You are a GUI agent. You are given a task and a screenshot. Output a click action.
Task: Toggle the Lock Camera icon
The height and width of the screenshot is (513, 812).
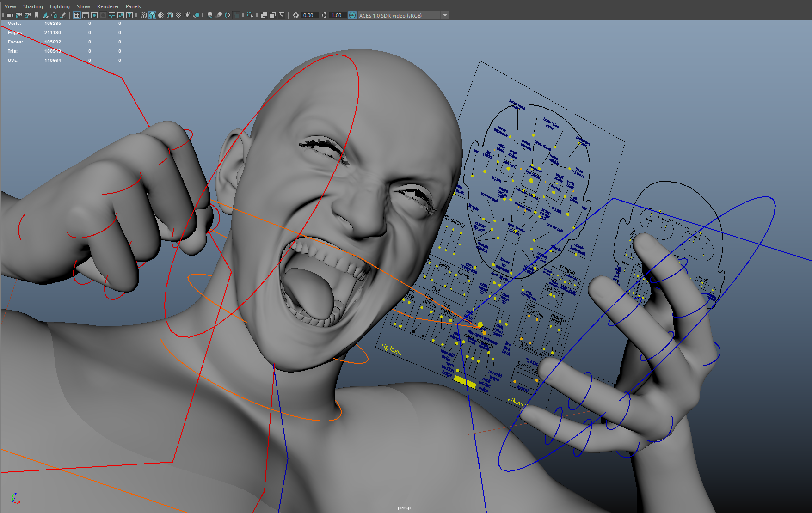(18, 15)
